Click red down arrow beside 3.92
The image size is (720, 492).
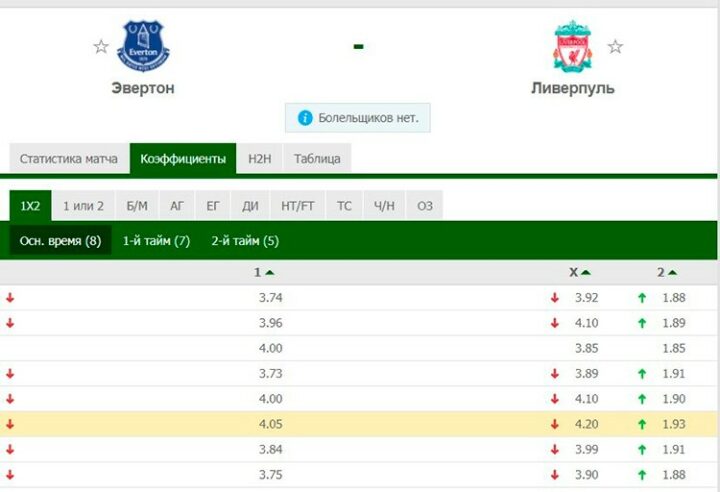(x=553, y=297)
